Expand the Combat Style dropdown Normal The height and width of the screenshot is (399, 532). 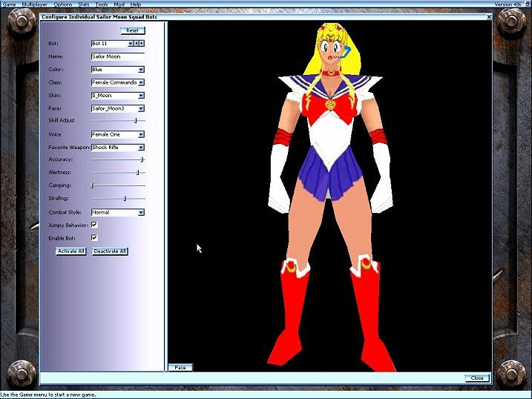(141, 213)
